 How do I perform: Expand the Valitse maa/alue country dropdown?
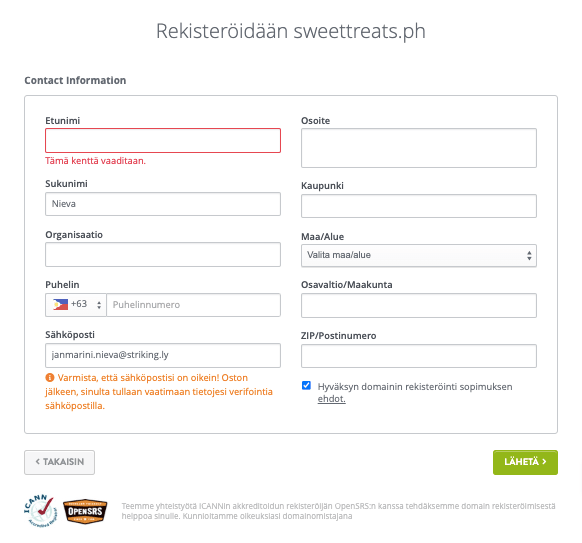pyautogui.click(x=419, y=255)
